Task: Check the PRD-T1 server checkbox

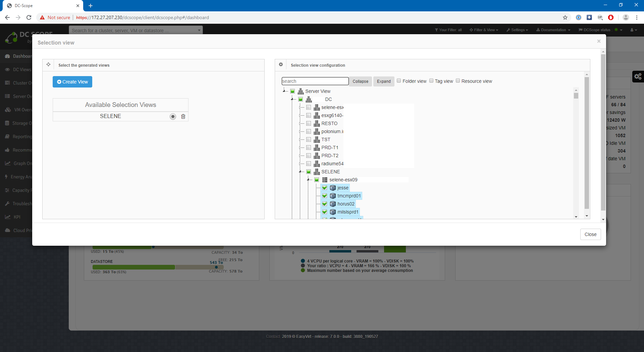Action: click(x=309, y=148)
